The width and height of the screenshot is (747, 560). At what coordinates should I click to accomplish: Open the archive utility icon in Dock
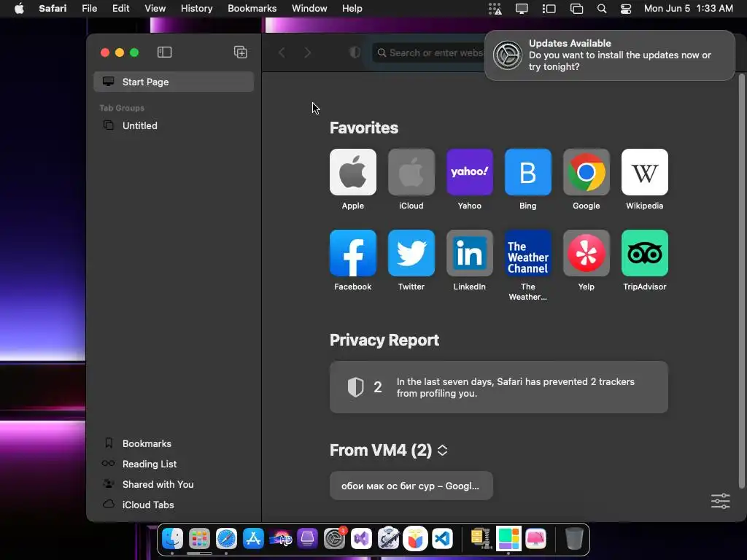pyautogui.click(x=481, y=539)
